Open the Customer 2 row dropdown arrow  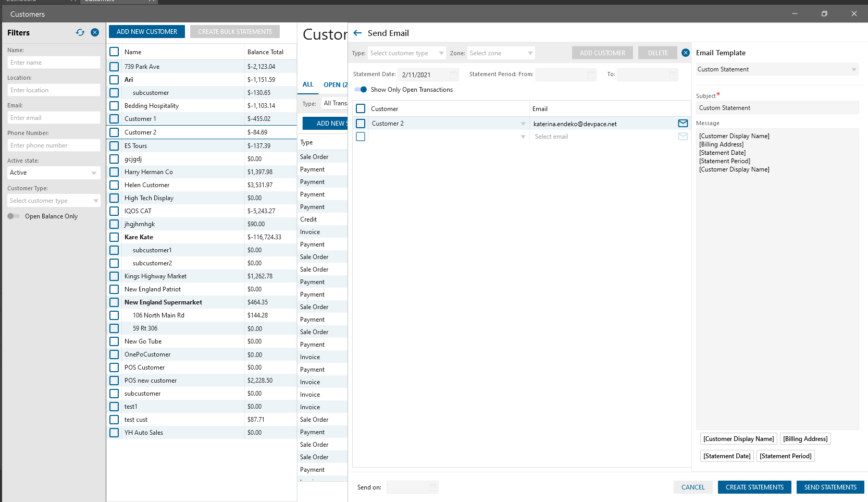point(523,124)
